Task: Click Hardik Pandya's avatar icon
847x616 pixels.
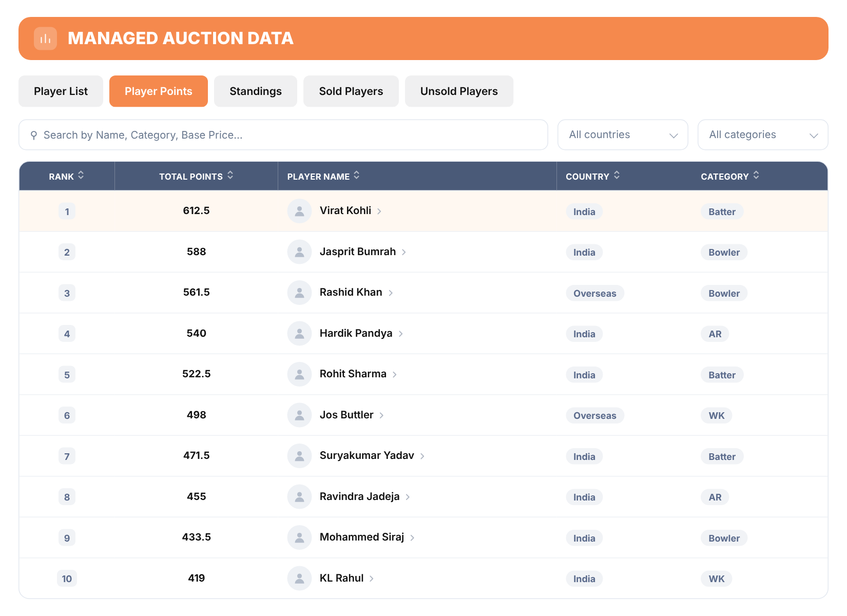Action: coord(300,334)
